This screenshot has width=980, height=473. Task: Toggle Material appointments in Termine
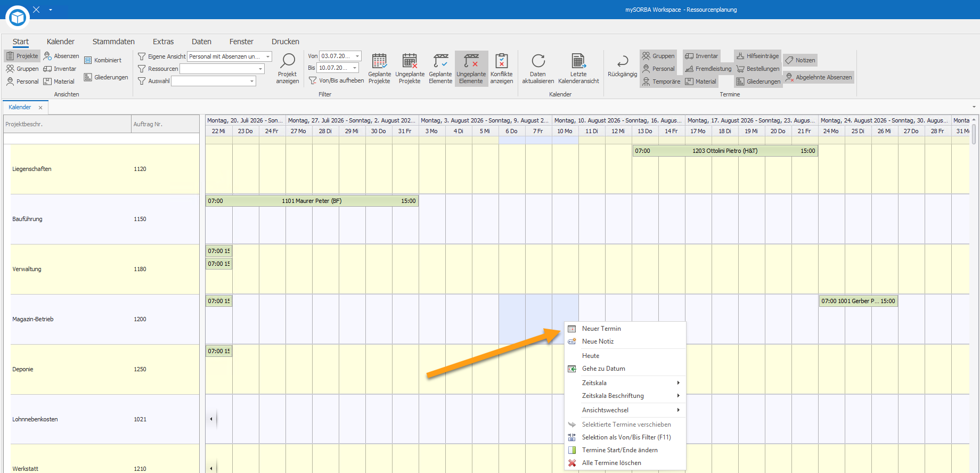pyautogui.click(x=700, y=81)
